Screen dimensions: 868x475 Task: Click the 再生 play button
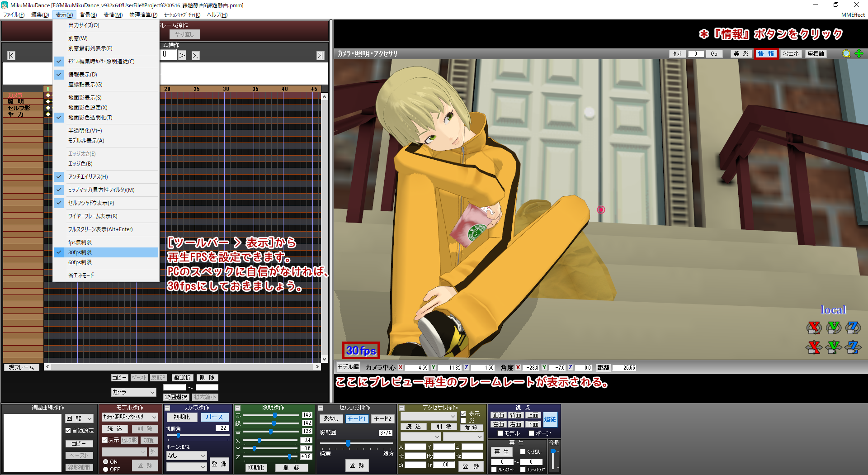pyautogui.click(x=501, y=452)
